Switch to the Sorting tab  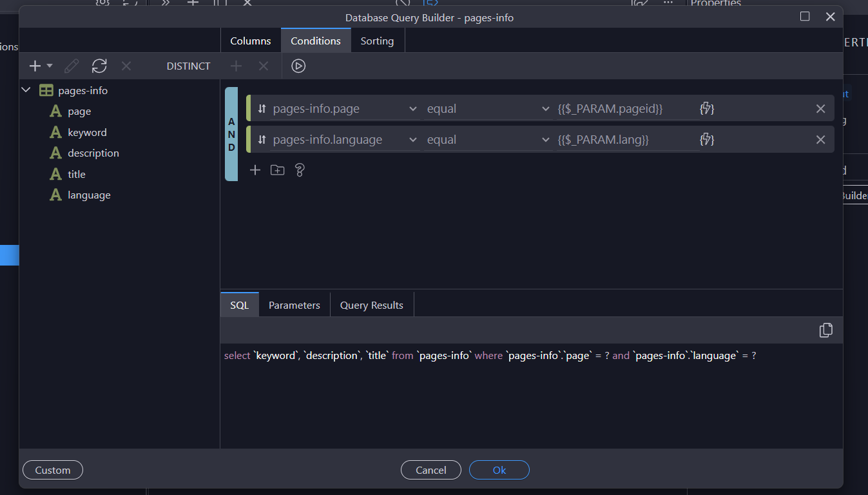click(x=377, y=41)
